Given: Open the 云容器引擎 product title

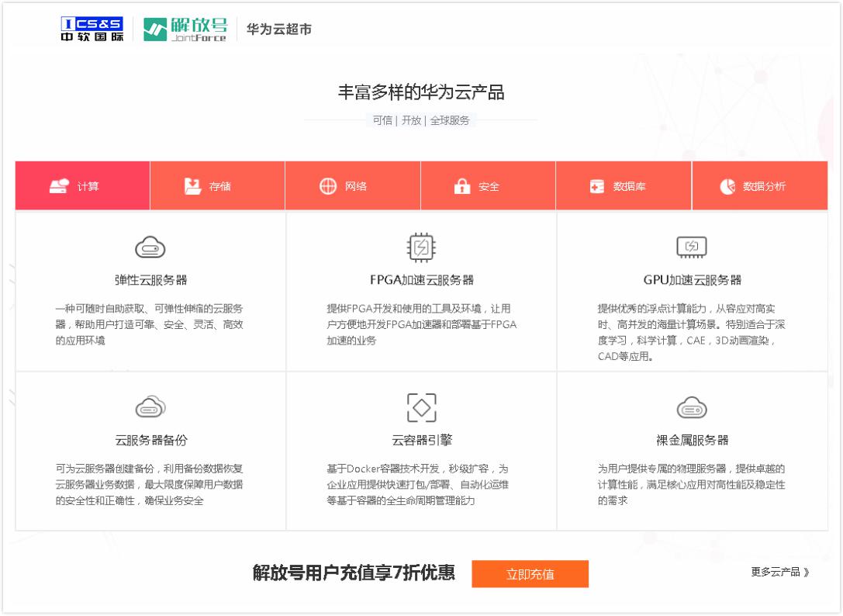Looking at the screenshot, I should (x=422, y=440).
